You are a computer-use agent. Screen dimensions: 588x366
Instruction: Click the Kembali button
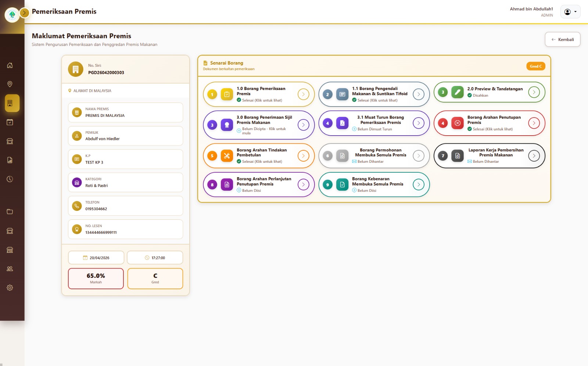coord(563,39)
